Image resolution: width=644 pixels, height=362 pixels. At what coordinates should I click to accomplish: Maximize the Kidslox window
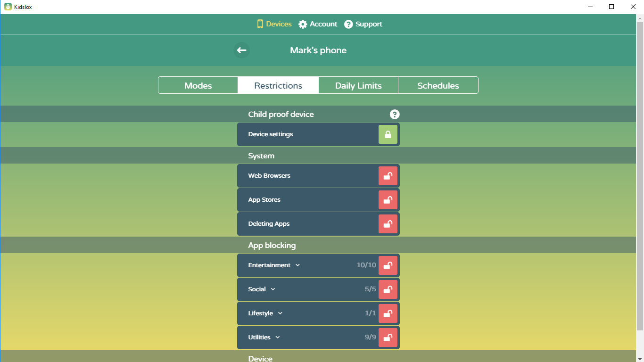pos(611,7)
